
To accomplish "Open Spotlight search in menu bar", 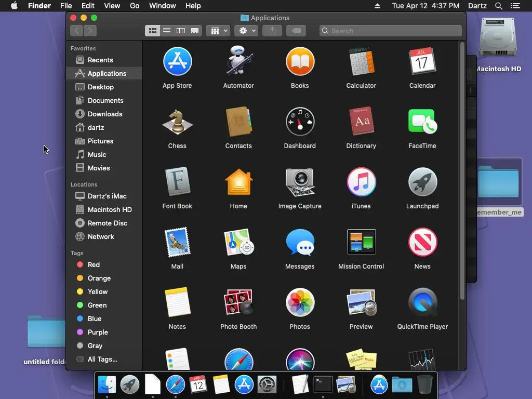I will coord(498,6).
